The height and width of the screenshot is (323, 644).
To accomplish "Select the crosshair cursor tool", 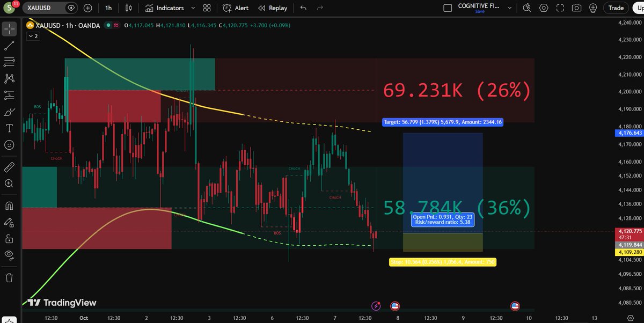I will coord(9,30).
